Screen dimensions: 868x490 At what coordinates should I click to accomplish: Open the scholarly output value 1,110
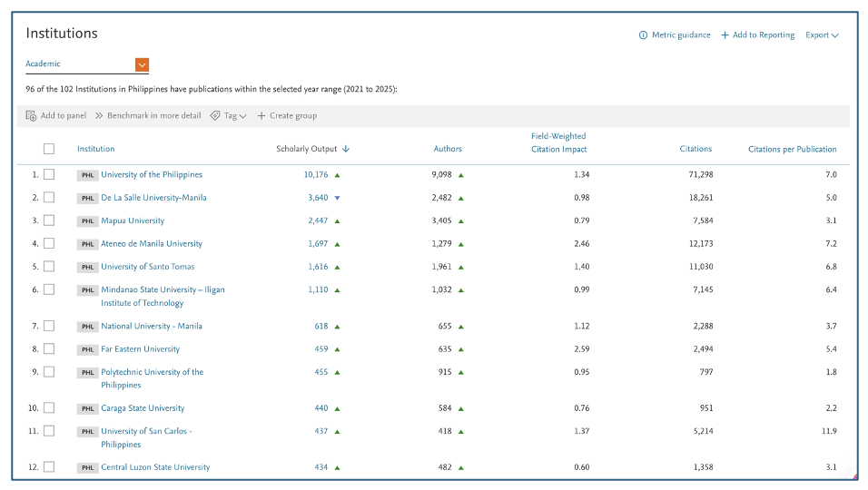pyautogui.click(x=319, y=289)
